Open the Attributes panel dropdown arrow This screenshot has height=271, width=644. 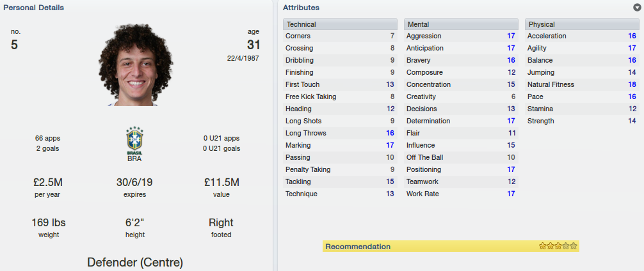636,8
